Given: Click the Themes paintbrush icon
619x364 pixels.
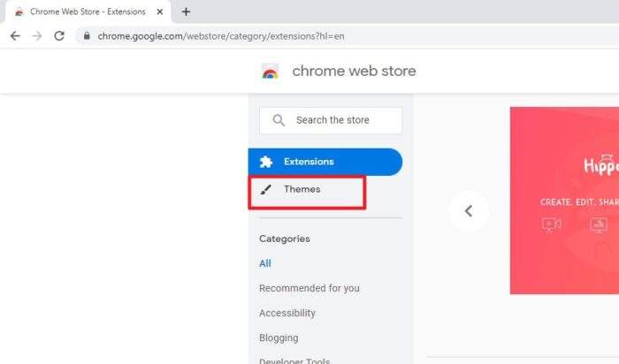Looking at the screenshot, I should [265, 190].
